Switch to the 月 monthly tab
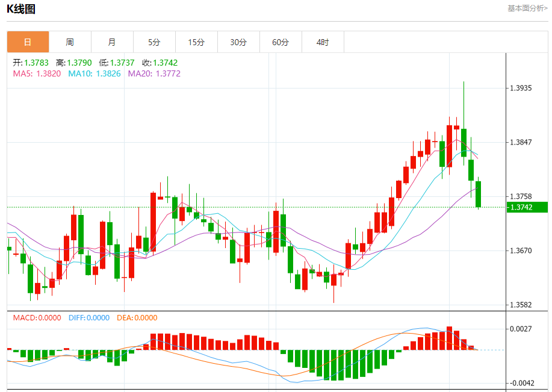The image size is (552, 392). 112,42
